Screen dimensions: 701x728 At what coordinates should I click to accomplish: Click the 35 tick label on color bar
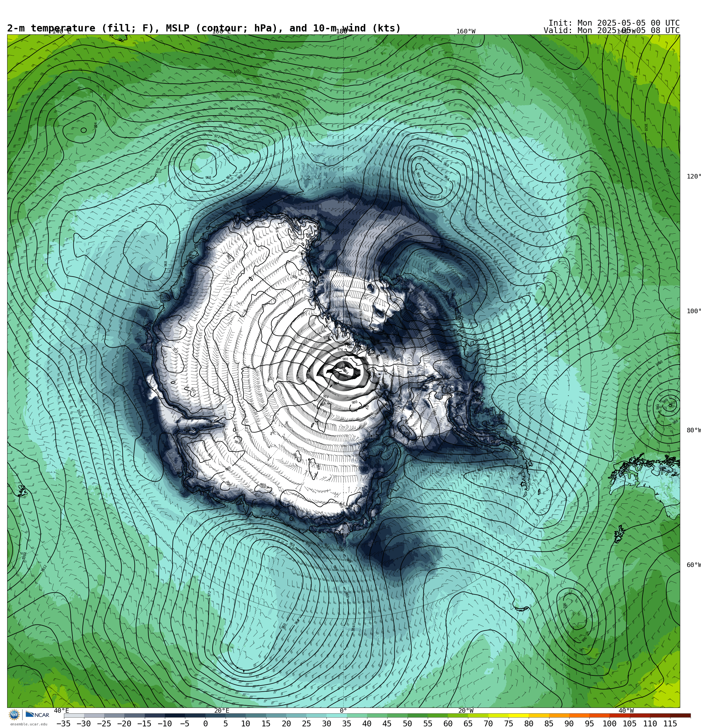[347, 724]
